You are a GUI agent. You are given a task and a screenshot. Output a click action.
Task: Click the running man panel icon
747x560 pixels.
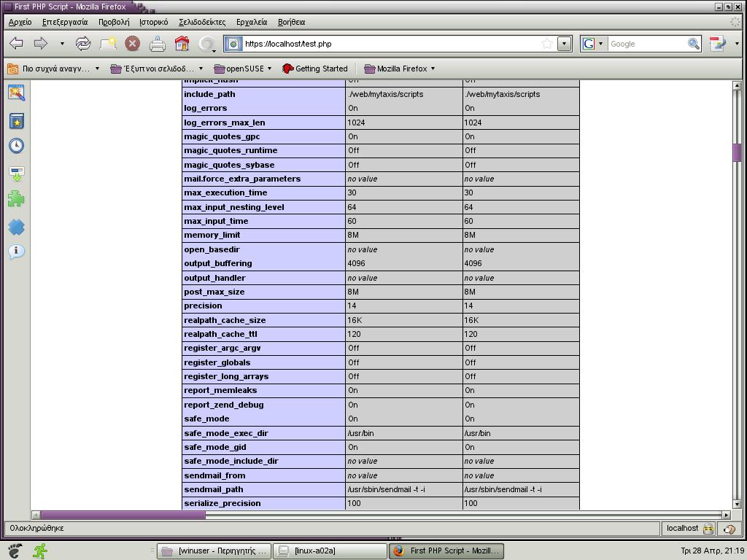[40, 551]
